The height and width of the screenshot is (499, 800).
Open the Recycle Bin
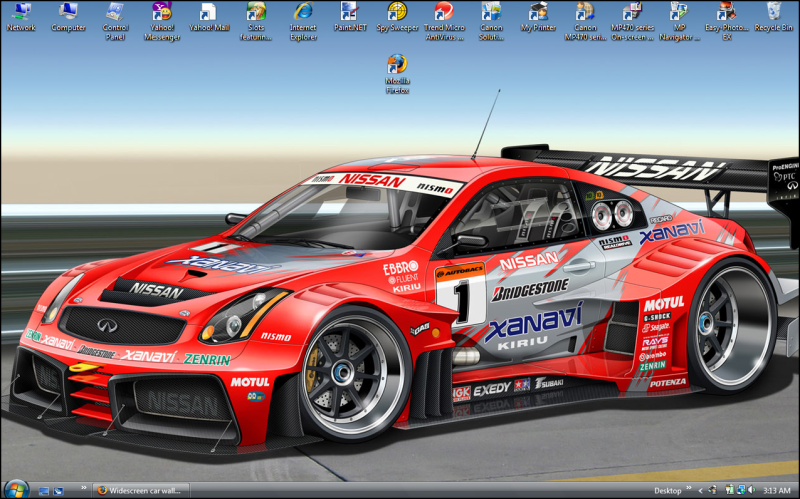[x=774, y=13]
